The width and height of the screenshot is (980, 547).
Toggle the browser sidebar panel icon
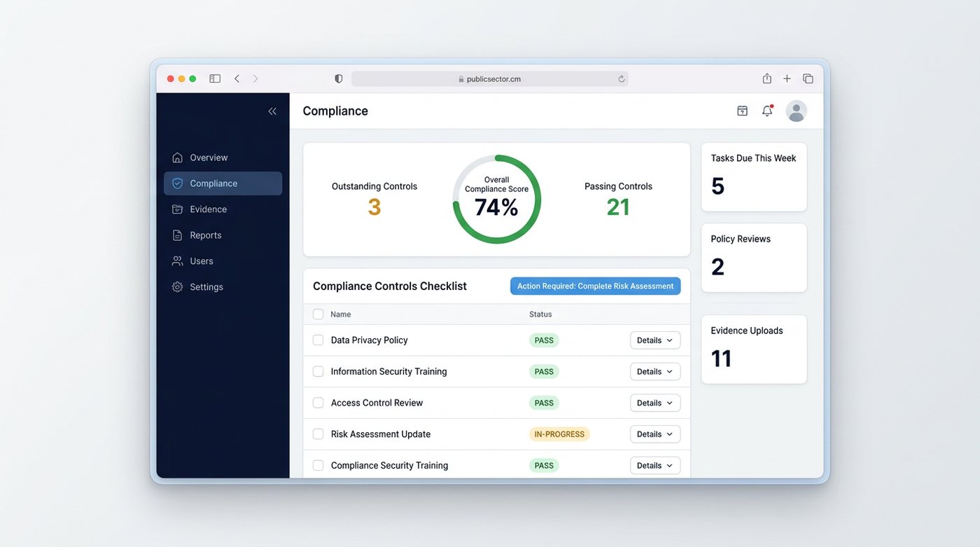215,78
